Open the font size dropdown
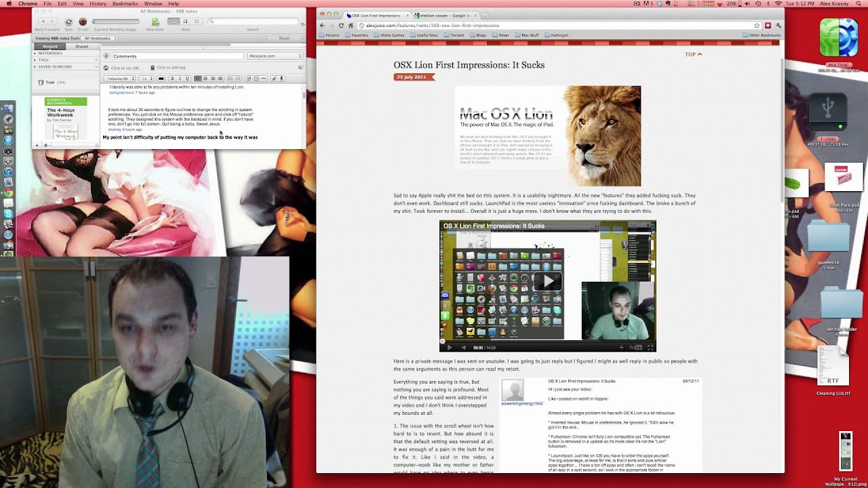868x488 pixels. click(146, 79)
